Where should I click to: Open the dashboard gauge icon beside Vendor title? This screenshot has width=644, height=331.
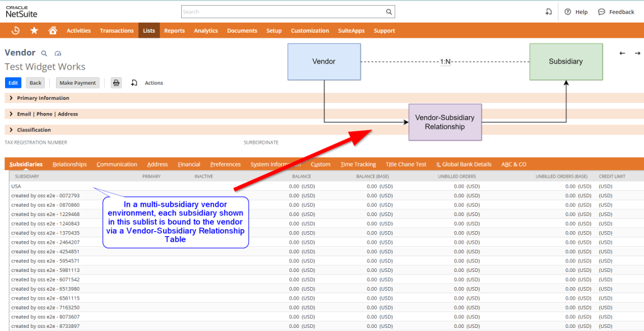tap(57, 53)
